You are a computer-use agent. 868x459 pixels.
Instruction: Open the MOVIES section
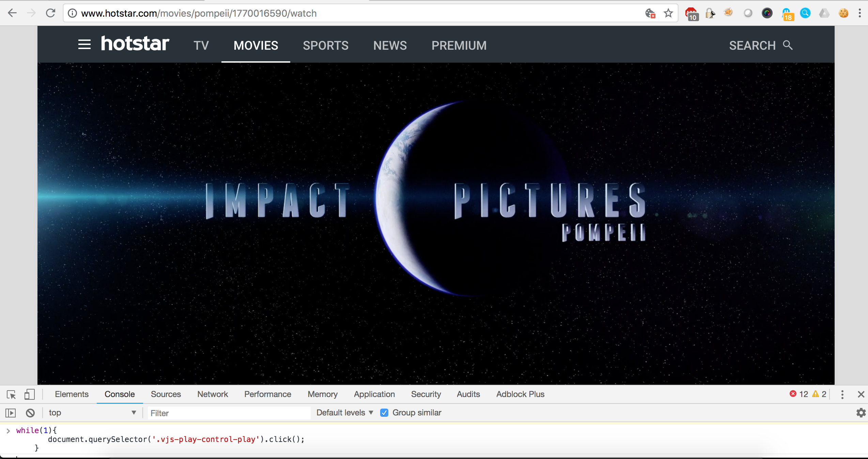tap(256, 45)
